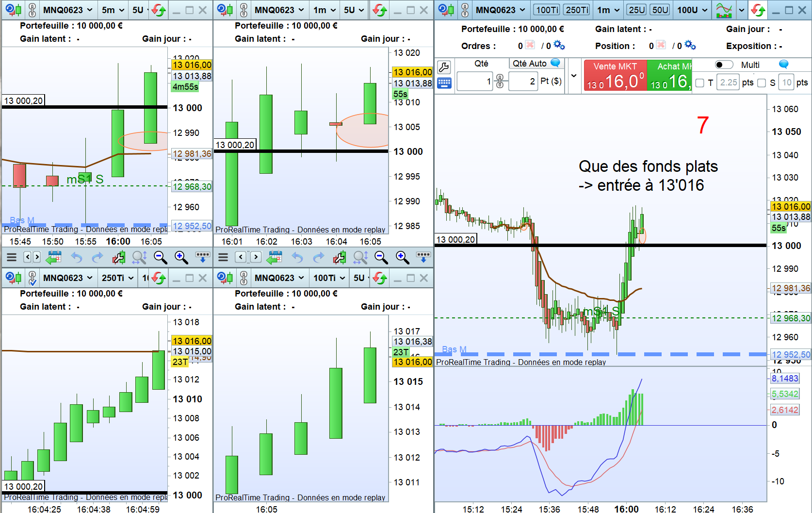
Task: Click the Qté Auto button
Action: tap(536, 64)
